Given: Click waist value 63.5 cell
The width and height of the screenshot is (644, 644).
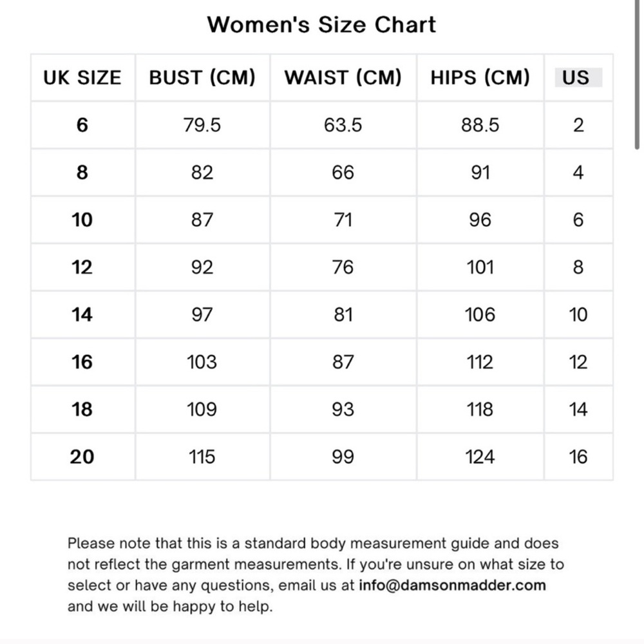Looking at the screenshot, I should tap(343, 125).
